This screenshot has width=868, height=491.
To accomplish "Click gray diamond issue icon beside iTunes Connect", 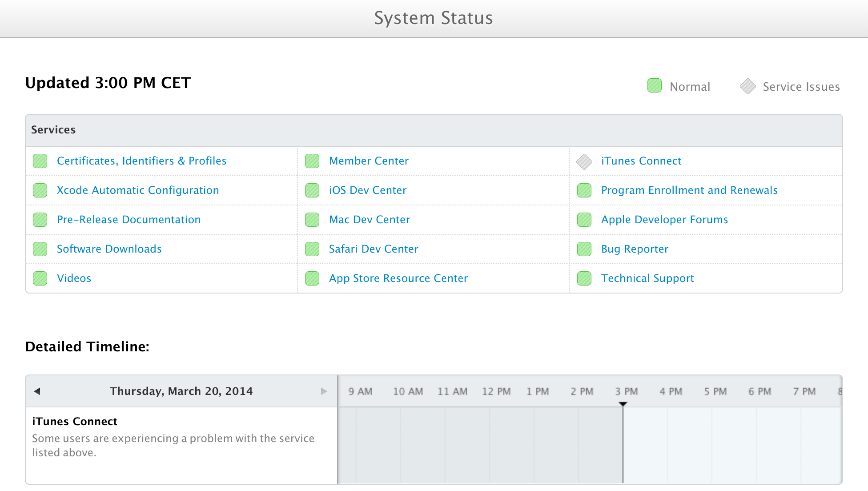I will [584, 161].
